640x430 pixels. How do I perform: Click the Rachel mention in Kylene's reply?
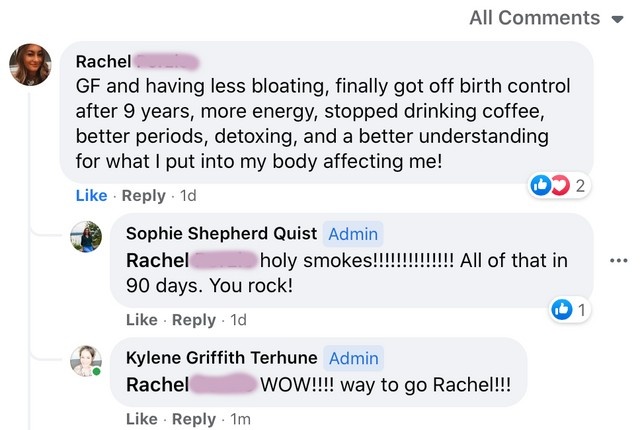click(157, 385)
